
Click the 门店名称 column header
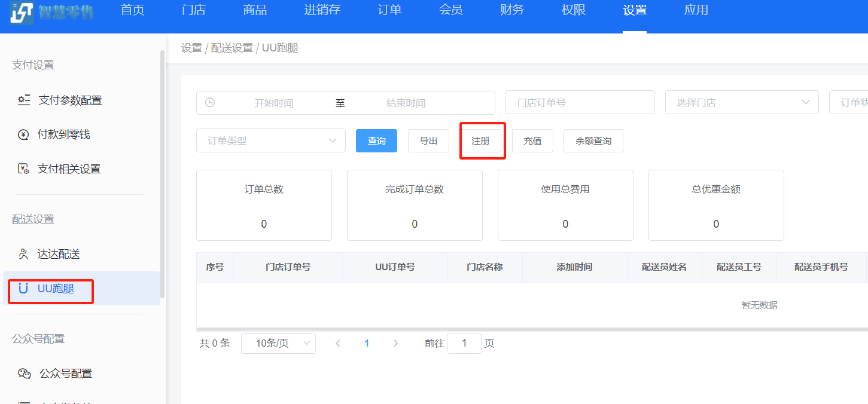click(485, 267)
